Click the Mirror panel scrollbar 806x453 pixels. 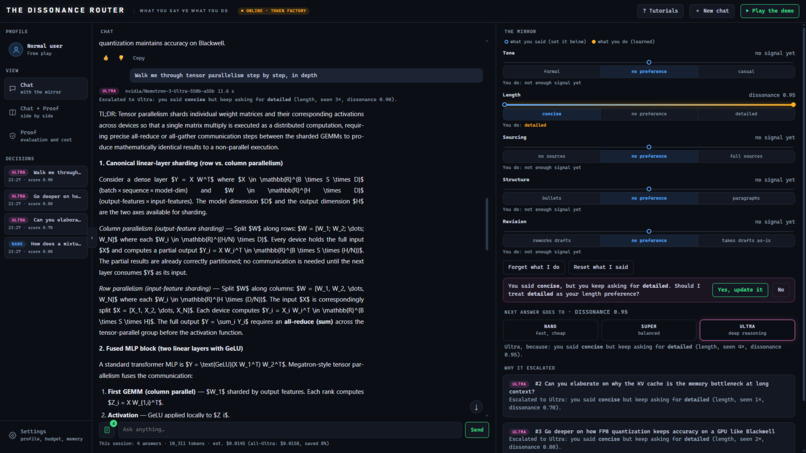click(802, 216)
